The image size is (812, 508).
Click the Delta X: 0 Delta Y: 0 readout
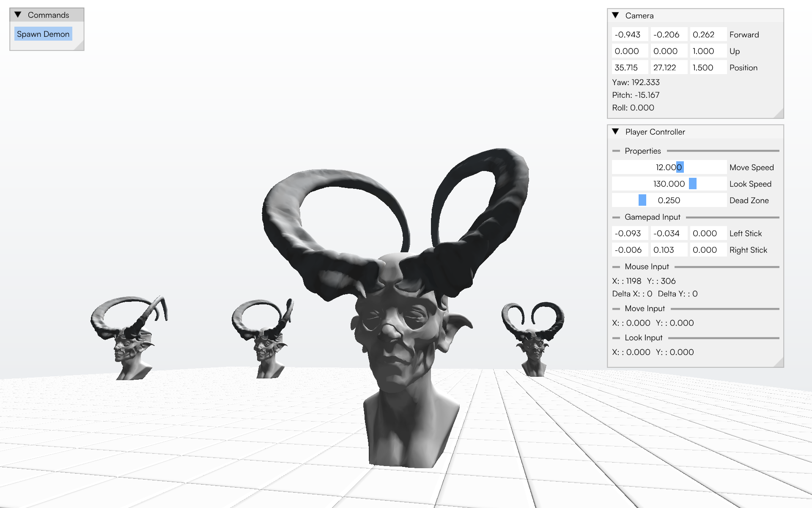pos(655,293)
